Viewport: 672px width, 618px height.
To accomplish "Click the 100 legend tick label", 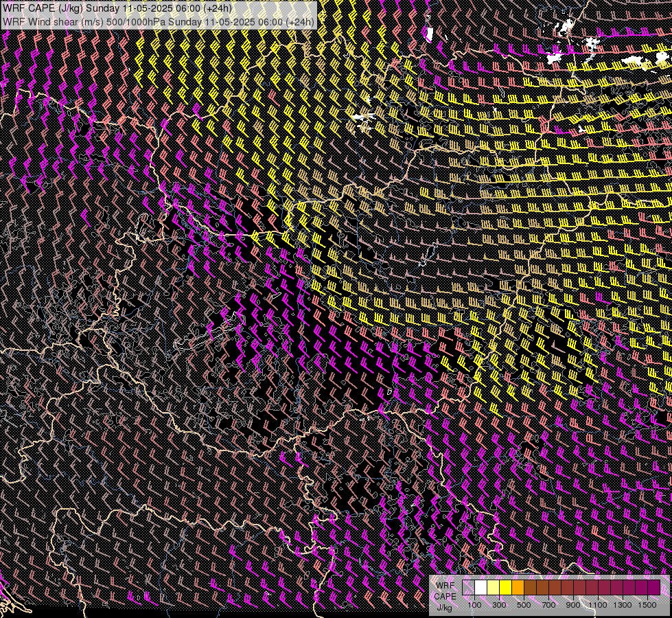I will pos(474,605).
